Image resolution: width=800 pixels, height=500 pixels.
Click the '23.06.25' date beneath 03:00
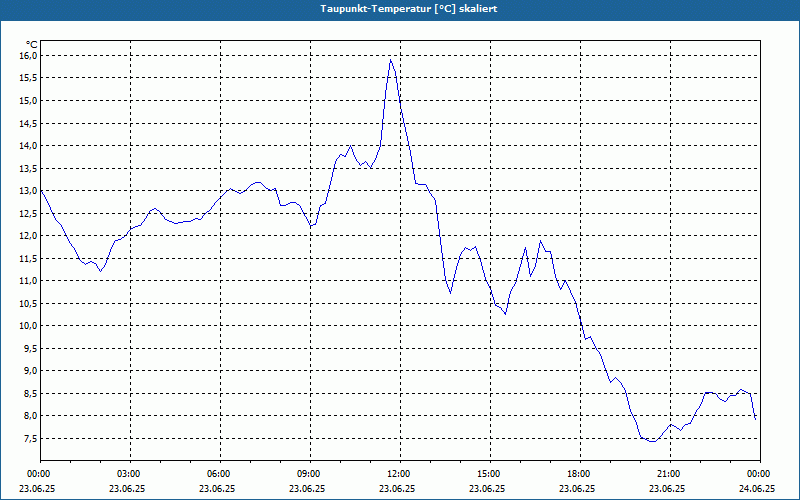[127, 488]
